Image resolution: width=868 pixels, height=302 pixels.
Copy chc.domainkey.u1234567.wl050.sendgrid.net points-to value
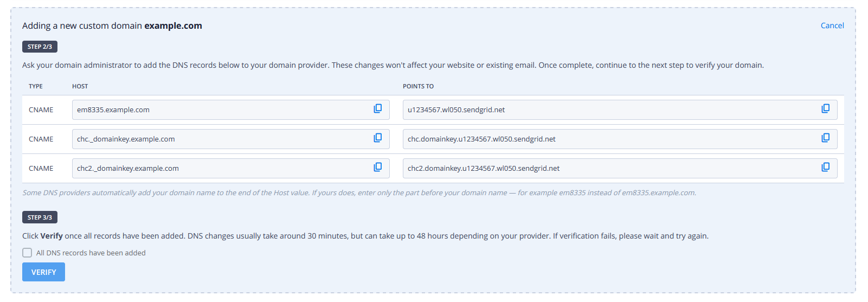(826, 138)
